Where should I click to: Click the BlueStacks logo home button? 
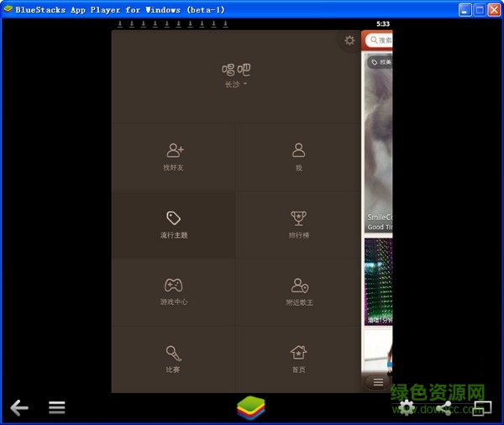250,408
